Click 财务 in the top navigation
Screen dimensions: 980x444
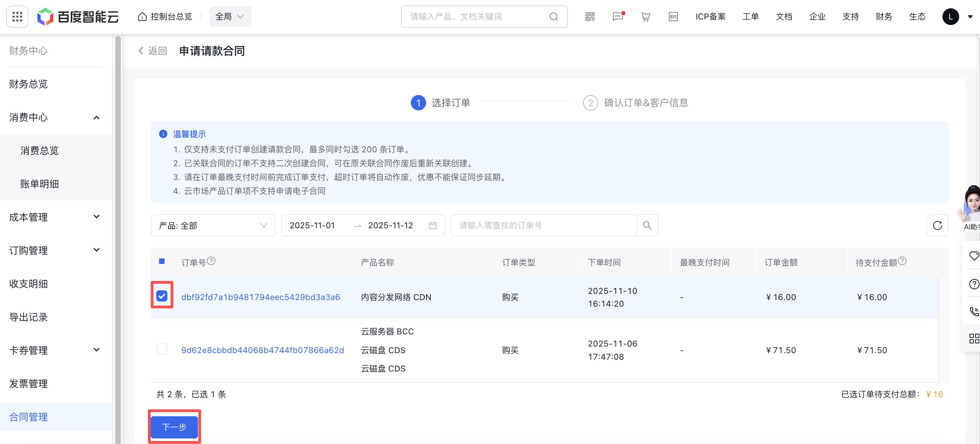click(883, 16)
